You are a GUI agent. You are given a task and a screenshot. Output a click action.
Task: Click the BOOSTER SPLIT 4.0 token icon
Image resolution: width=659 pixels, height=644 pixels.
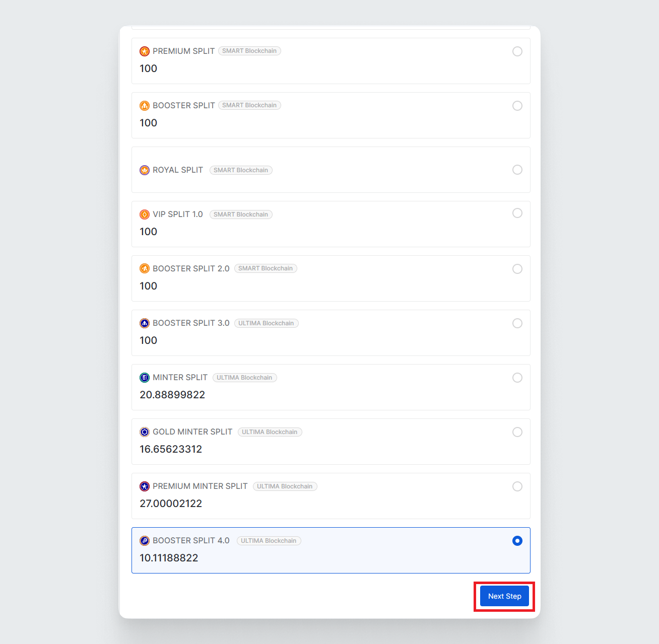pyautogui.click(x=145, y=541)
